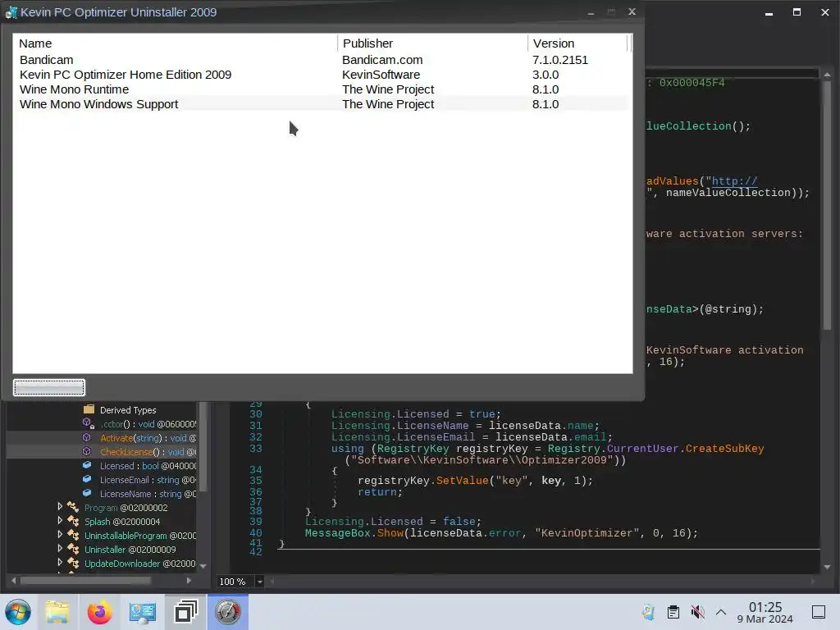Sort list by the Version column header
The image size is (840, 630).
click(x=577, y=43)
